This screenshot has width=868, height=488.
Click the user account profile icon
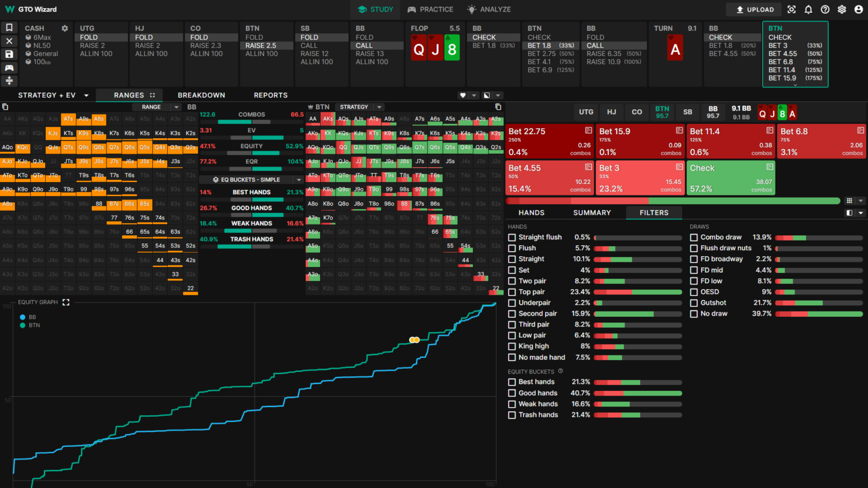click(859, 9)
